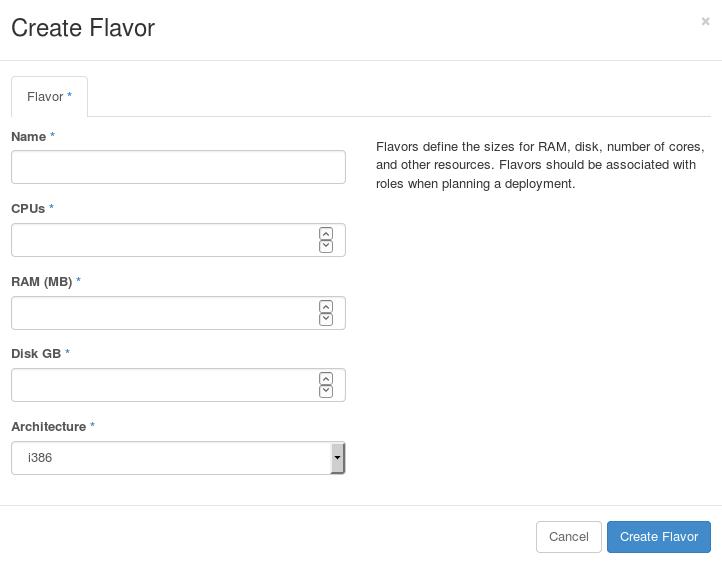Viewport: 722px width, 563px height.
Task: Lower Disk GB with the down arrow
Action: tap(326, 391)
